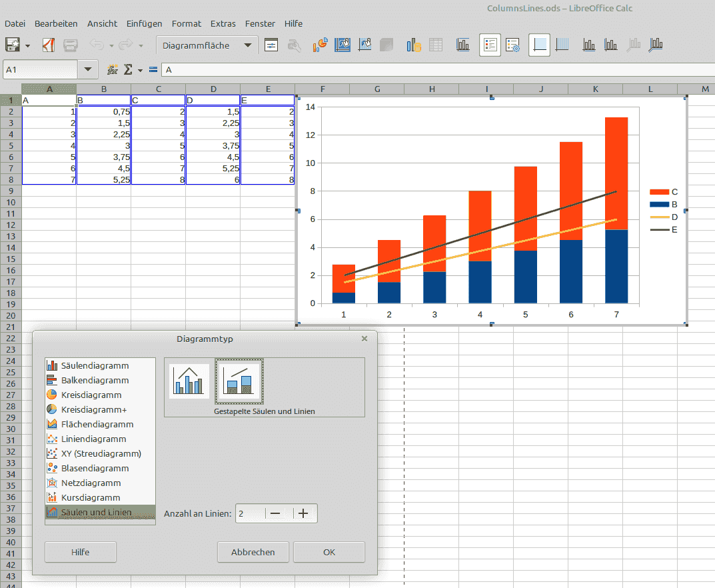Image resolution: width=715 pixels, height=588 pixels.
Task: Toggle the legend on/off toolbar button
Action: pos(490,45)
